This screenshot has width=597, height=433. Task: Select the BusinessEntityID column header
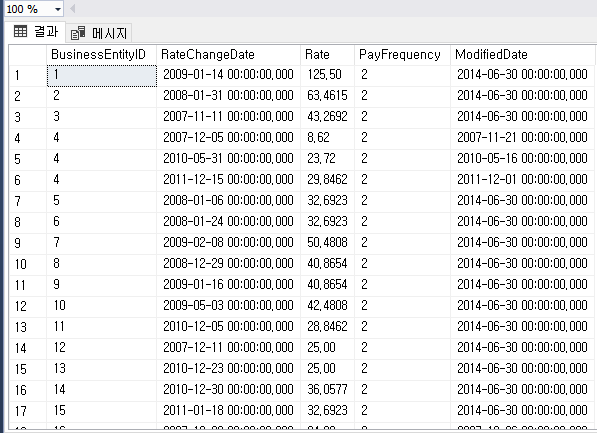tap(101, 54)
